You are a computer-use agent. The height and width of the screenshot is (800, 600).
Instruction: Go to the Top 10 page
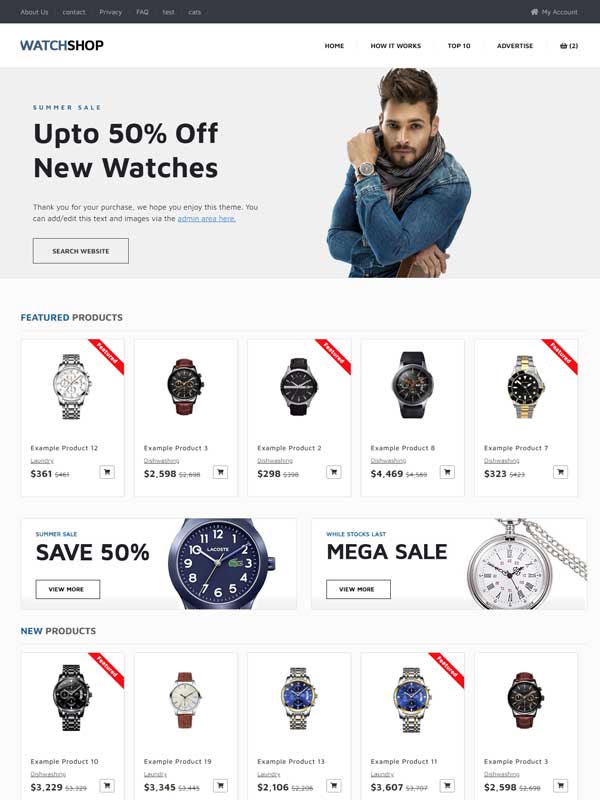(x=459, y=45)
